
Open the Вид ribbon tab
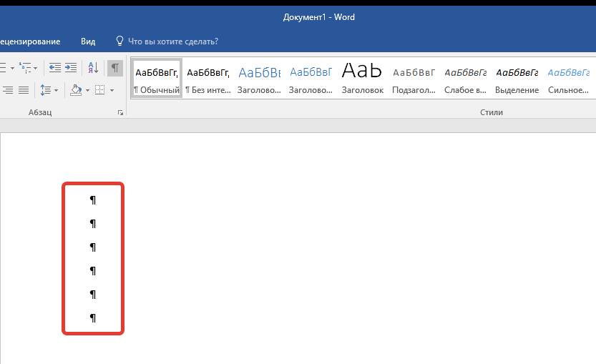click(x=88, y=41)
